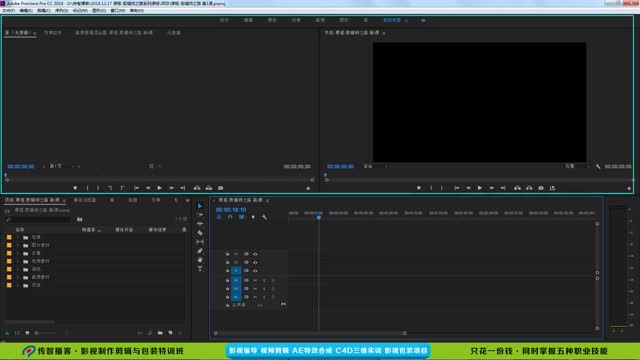This screenshot has height=360, width=640.
Task: Expand the 音频素材 bin
Action: (x=18, y=277)
